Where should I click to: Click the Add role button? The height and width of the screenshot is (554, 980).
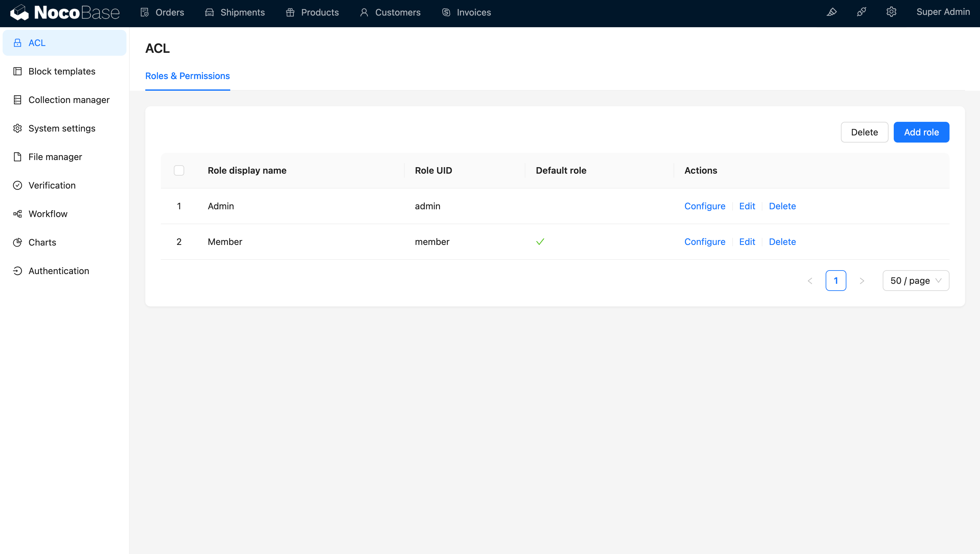coord(921,133)
